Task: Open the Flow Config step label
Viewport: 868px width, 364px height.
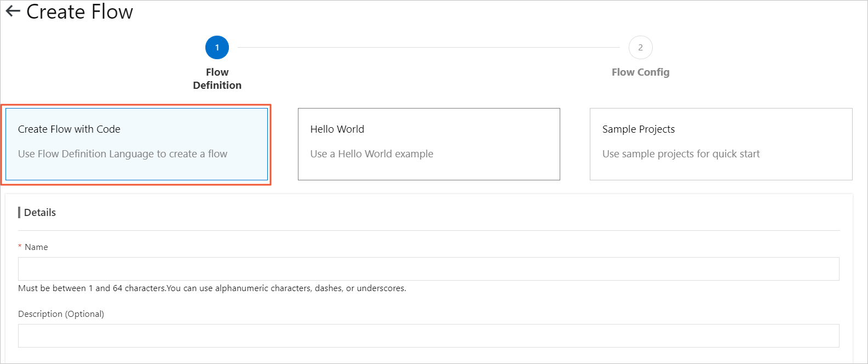Action: [x=640, y=72]
